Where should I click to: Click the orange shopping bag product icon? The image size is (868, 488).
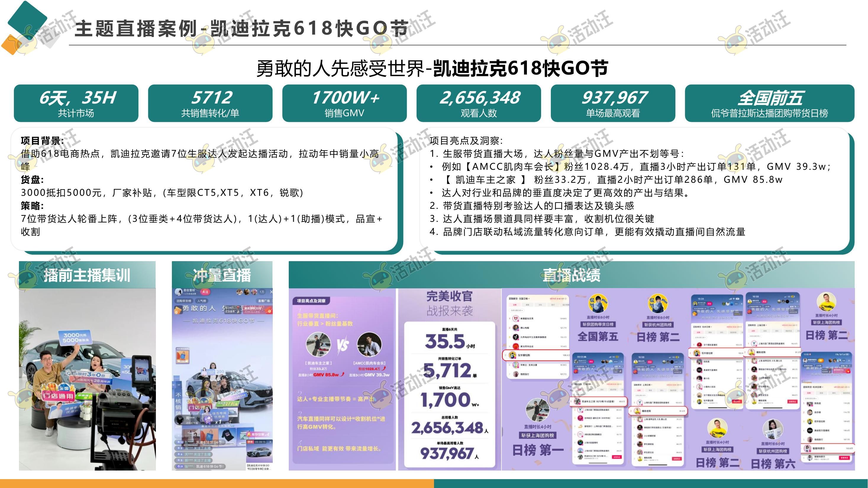183,355
